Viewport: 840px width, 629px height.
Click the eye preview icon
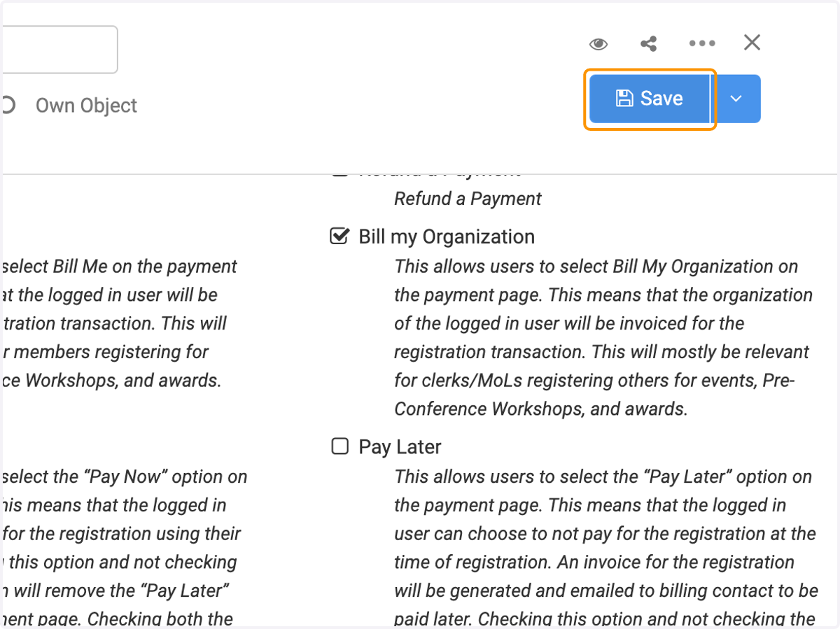coord(598,44)
